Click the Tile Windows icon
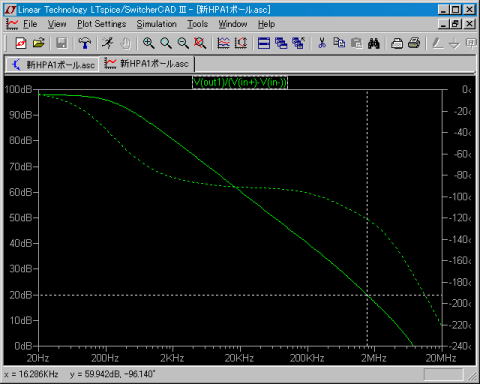This screenshot has width=480, height=384. [264, 43]
